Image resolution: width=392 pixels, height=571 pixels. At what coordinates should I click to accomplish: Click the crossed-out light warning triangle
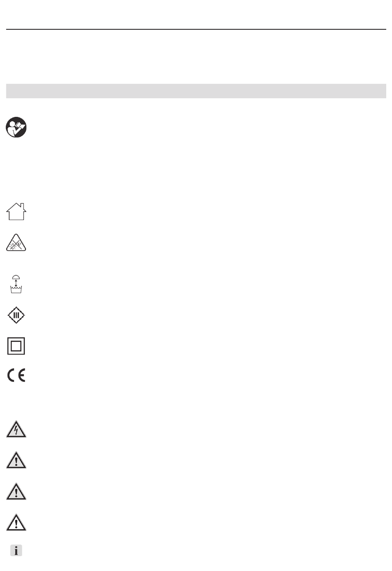(16, 242)
